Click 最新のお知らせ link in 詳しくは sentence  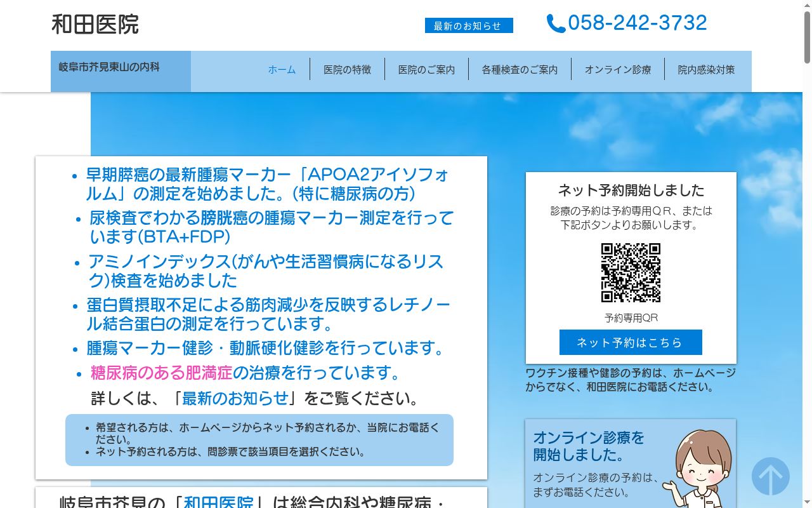235,398
